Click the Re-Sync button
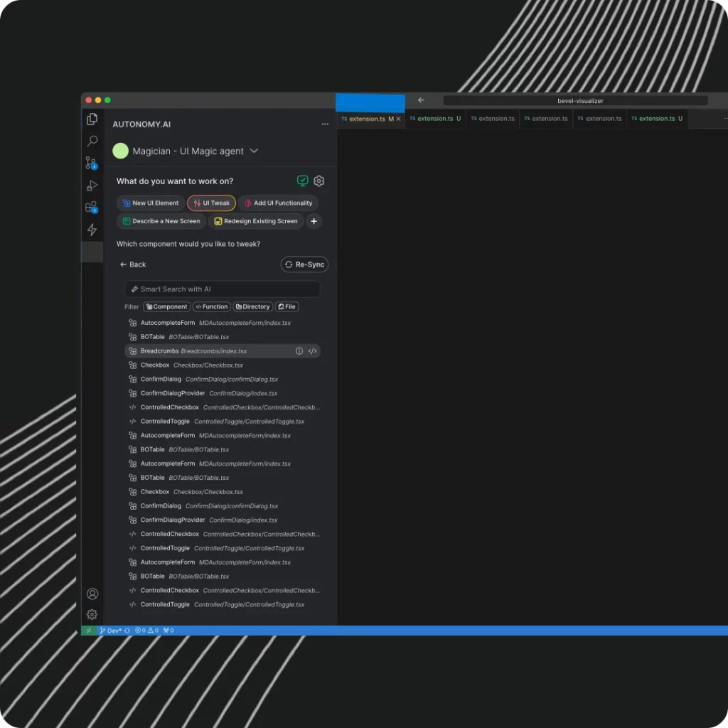The width and height of the screenshot is (728, 728). pyautogui.click(x=304, y=264)
